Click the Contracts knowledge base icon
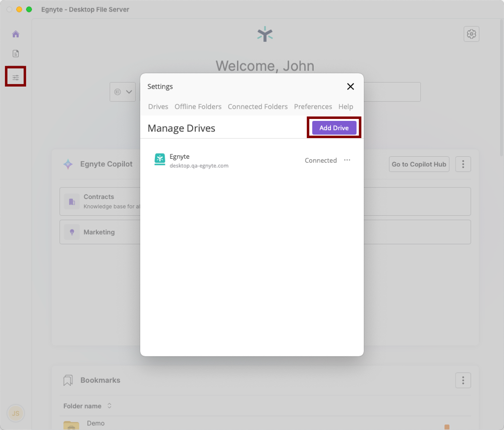The width and height of the screenshot is (504, 430). pyautogui.click(x=72, y=202)
